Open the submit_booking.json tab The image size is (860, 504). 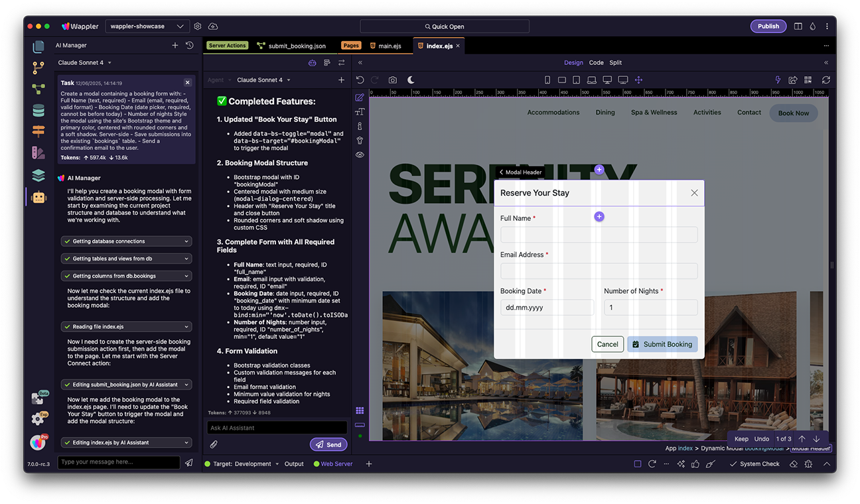point(293,46)
